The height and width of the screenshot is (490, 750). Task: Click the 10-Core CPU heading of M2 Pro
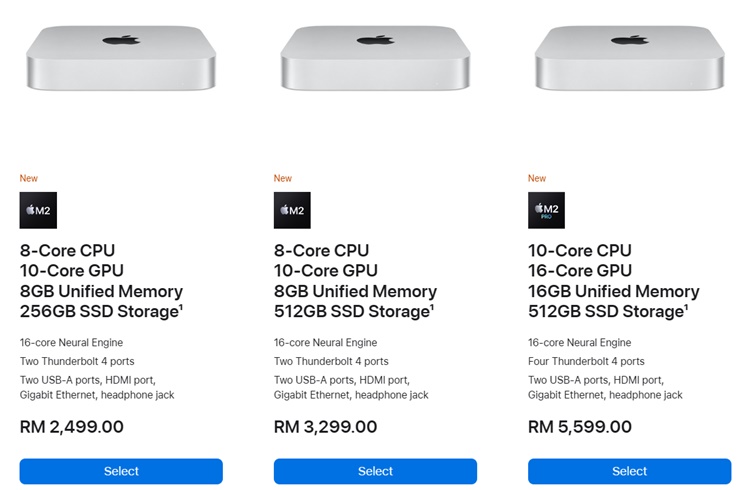(580, 250)
